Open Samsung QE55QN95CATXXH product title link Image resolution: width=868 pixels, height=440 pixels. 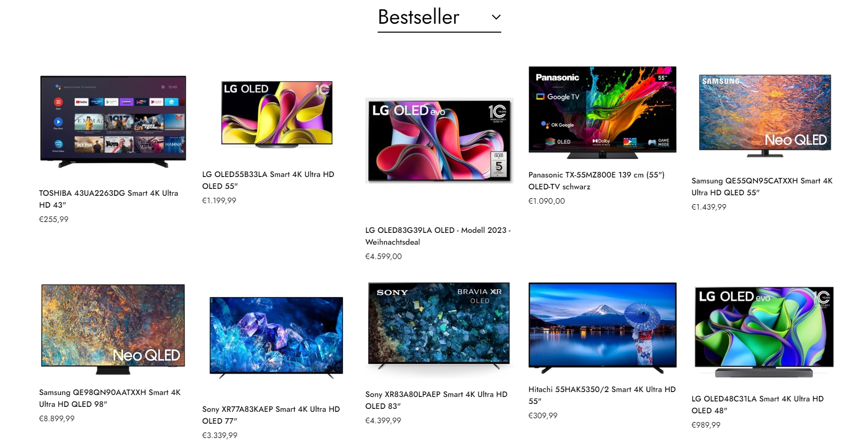pos(762,186)
